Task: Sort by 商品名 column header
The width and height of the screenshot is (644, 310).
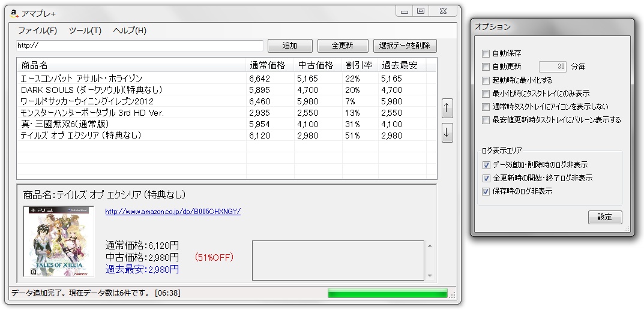Action: (x=132, y=65)
